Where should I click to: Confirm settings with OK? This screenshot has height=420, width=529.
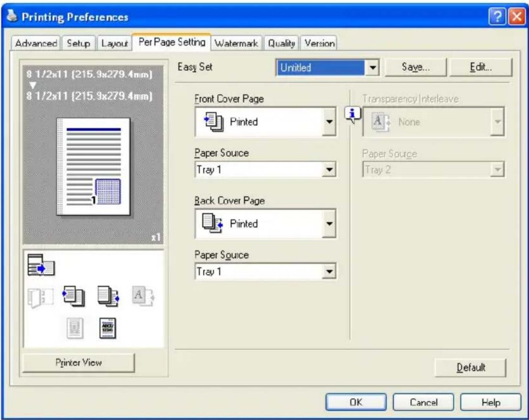(356, 402)
